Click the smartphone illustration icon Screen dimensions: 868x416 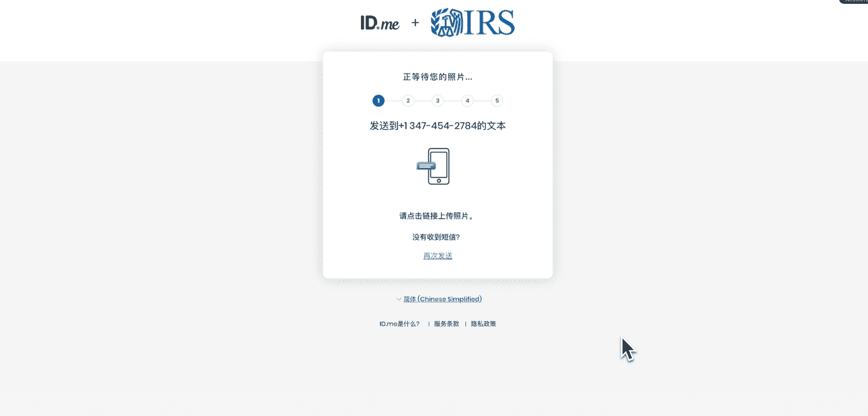click(438, 166)
